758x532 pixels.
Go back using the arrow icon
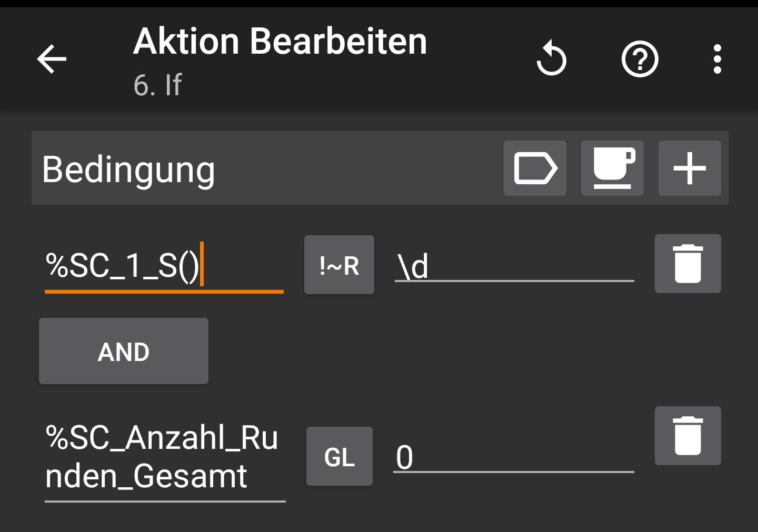(52, 58)
